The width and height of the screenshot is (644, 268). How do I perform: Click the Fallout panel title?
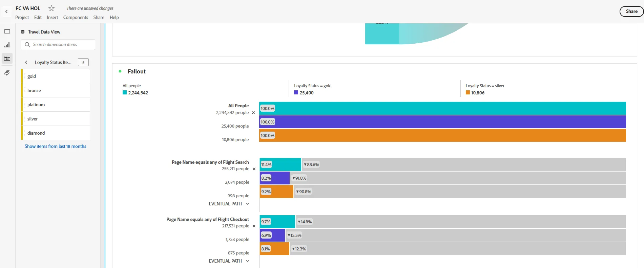coord(137,71)
